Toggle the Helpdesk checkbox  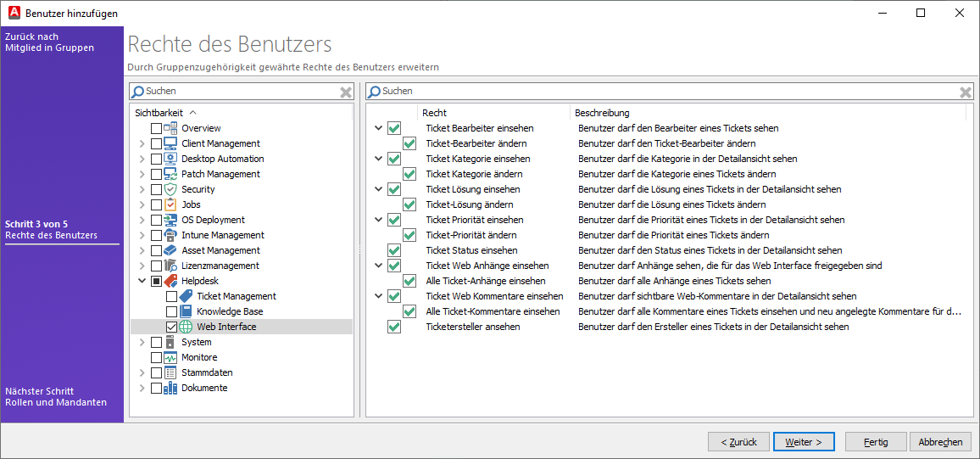tap(156, 282)
